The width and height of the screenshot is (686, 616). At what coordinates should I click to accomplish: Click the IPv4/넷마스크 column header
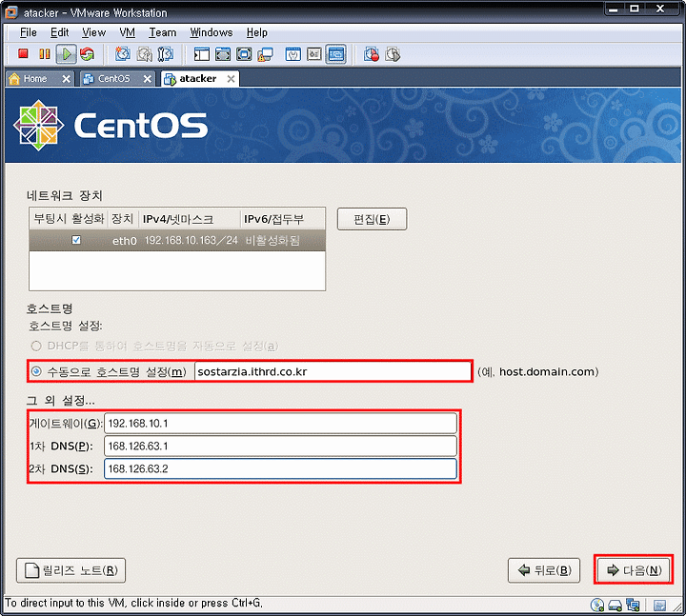coord(190,219)
